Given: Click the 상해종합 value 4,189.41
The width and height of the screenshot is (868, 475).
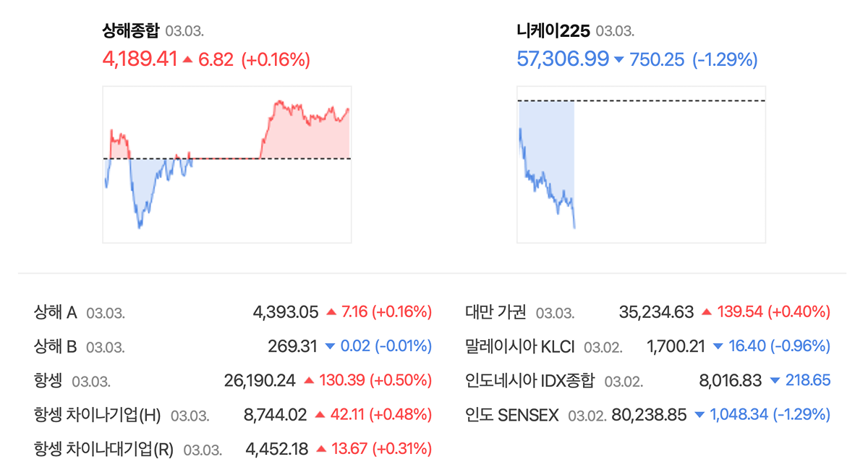Looking at the screenshot, I should coord(140,59).
